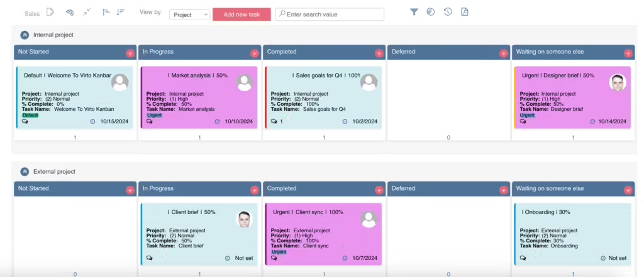Click the assignee avatar on Sales goals for Q4 card
644x277 pixels.
(x=369, y=82)
